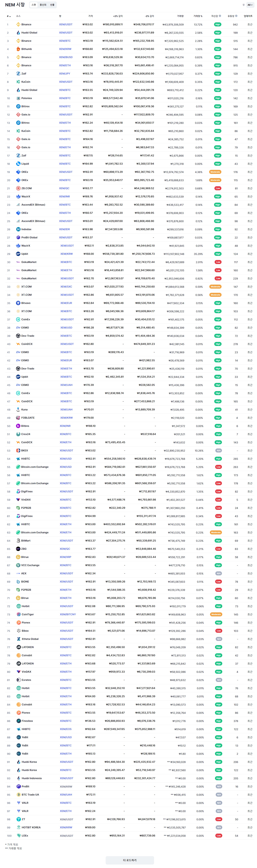Screen dimensions: 257x868
Task: Open the XEM/BITCNY pair link
Action: point(68,615)
